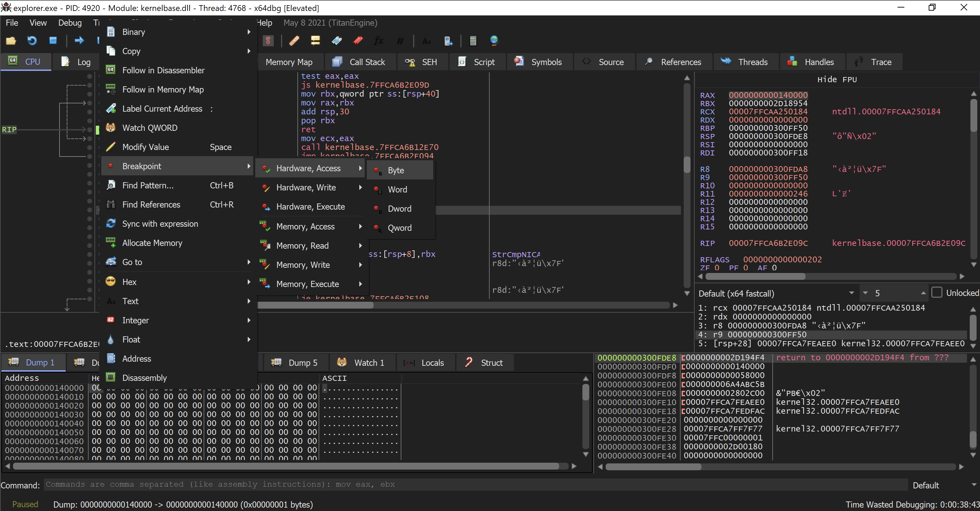
Task: Expand the Copy submenu
Action: 178,51
